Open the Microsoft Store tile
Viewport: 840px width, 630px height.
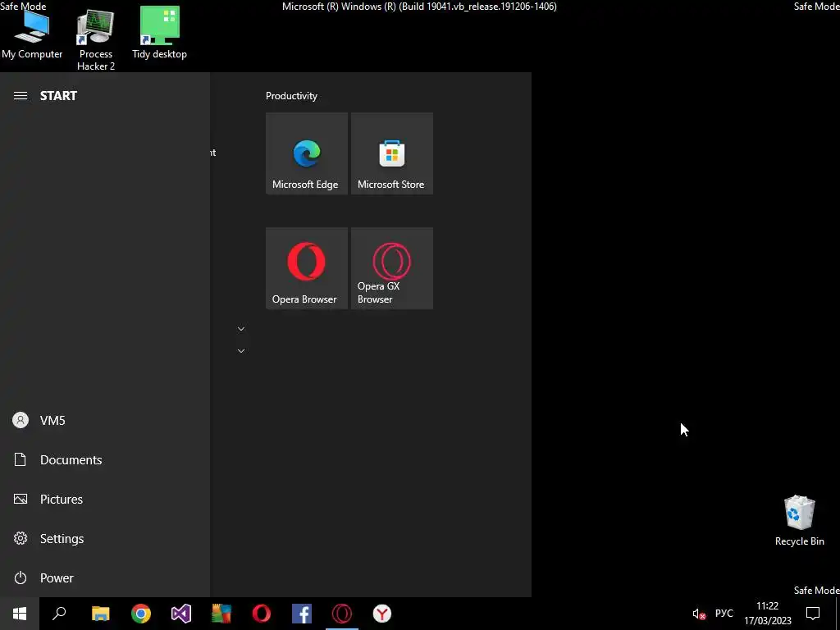click(x=391, y=153)
